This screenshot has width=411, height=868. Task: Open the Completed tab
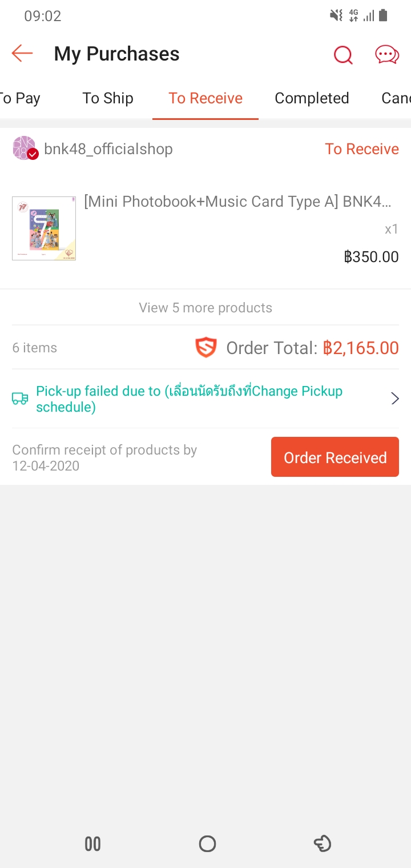pos(312,98)
